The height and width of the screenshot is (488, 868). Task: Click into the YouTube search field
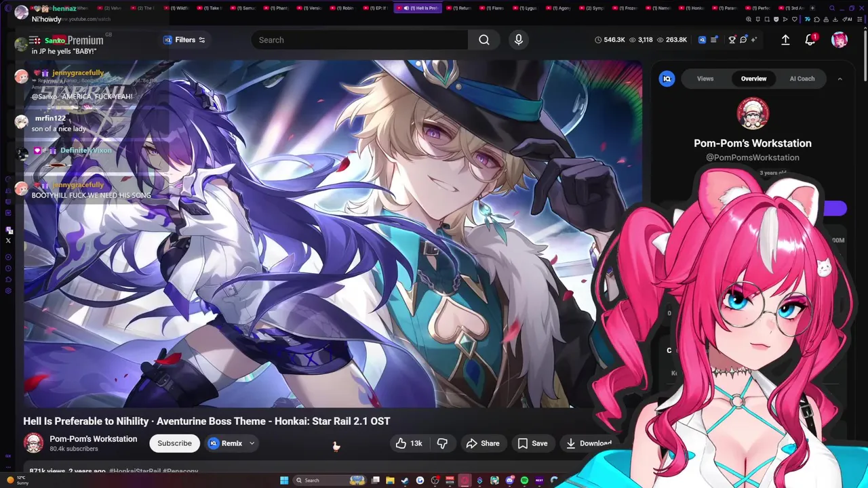click(x=359, y=40)
